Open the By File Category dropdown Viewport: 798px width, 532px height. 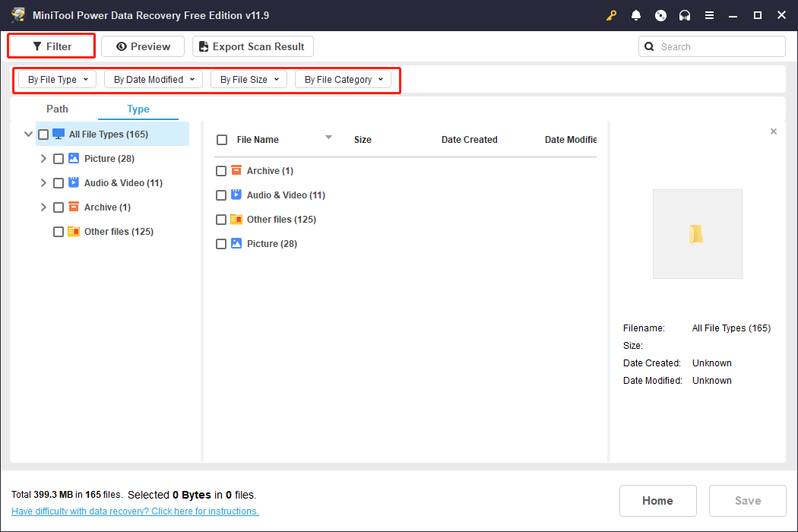click(343, 79)
